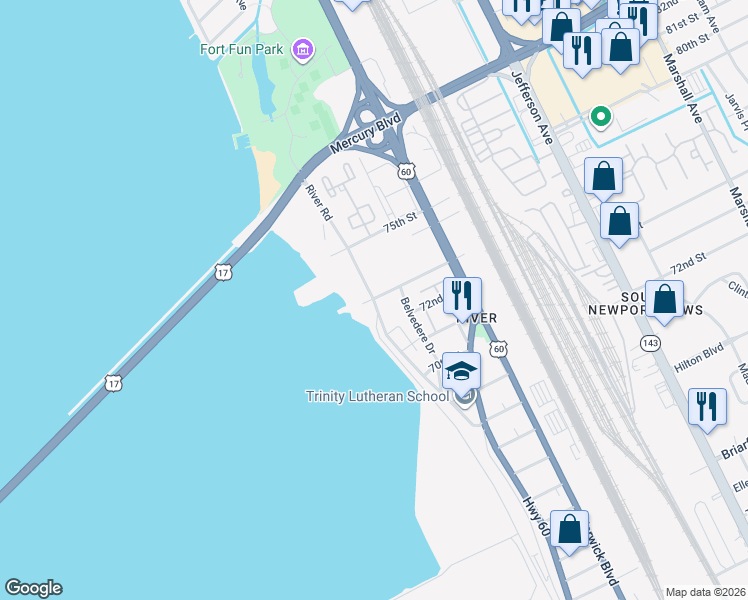Click the graduation cap school marker
This screenshot has height=600, width=748.
pos(461,373)
